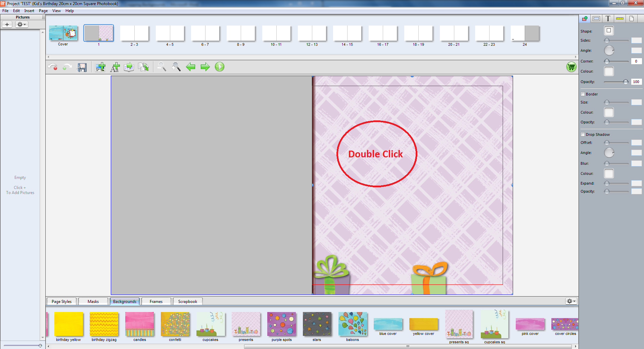Open the Pictures panel gear dropdown
Screen dimensions: 644x349
[x=21, y=25]
